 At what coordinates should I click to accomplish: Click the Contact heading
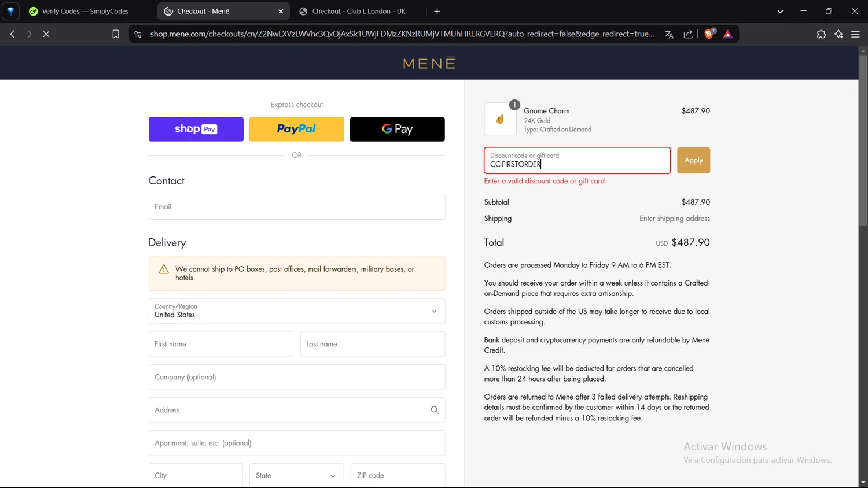point(167,181)
